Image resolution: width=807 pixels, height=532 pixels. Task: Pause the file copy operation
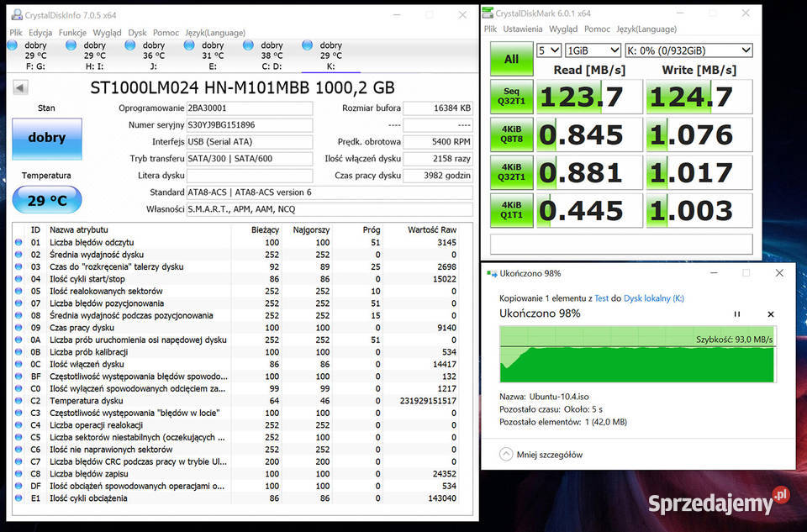tap(737, 313)
